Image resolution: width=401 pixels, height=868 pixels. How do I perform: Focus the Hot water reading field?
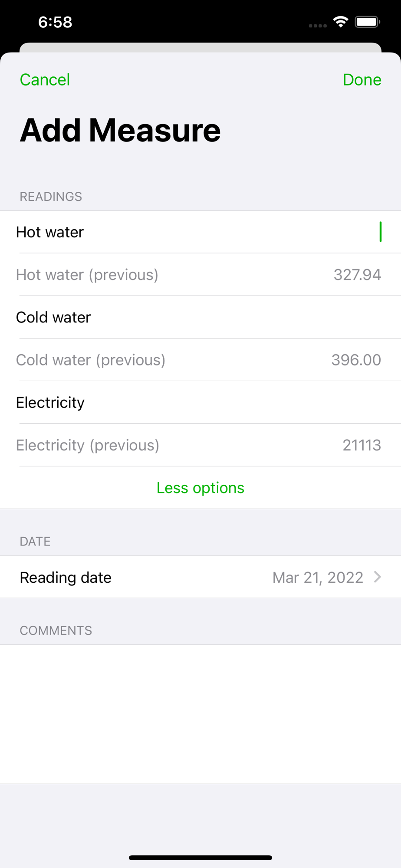pyautogui.click(x=200, y=232)
